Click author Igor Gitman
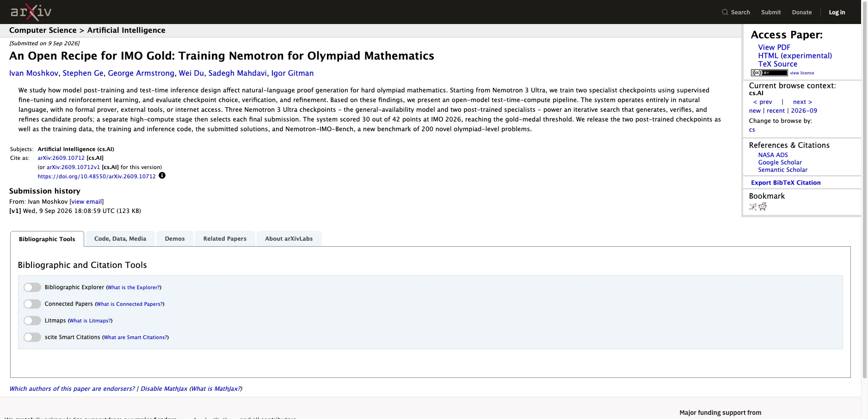This screenshot has width=868, height=419. point(292,73)
